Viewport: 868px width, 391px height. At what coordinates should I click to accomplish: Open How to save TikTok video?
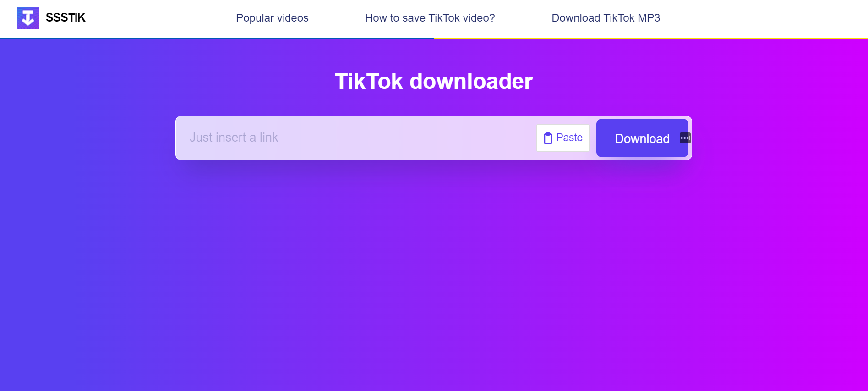pos(430,18)
